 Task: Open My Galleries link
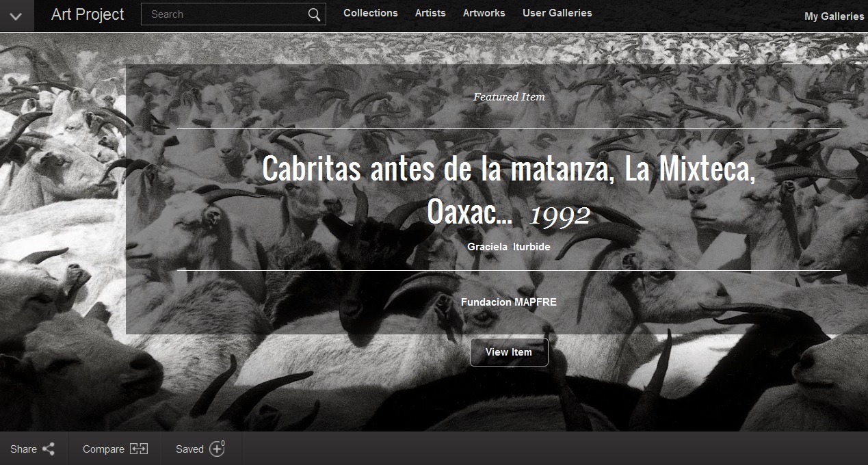click(834, 16)
